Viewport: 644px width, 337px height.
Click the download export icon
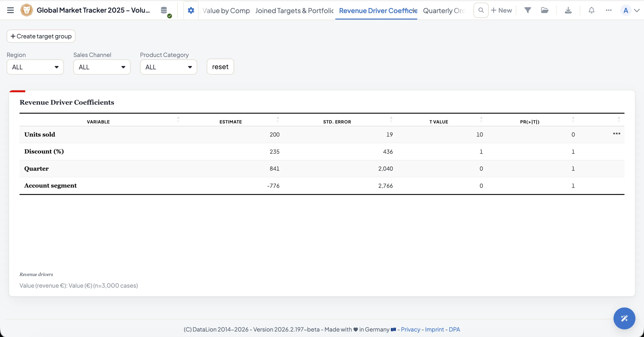tap(568, 10)
